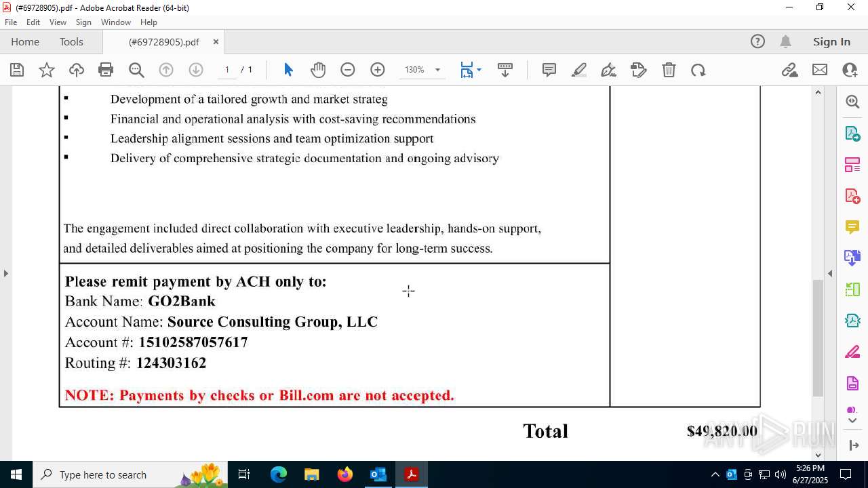Add a sticky note comment

[549, 70]
